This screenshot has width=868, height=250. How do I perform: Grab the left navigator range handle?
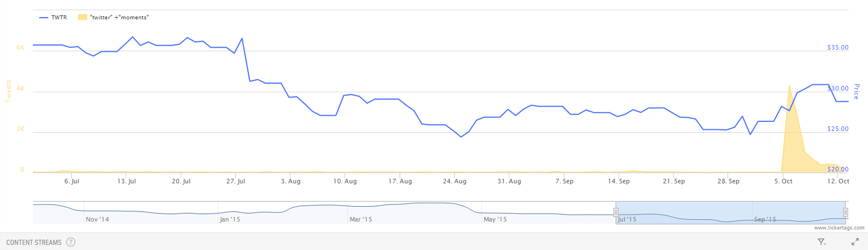tap(616, 212)
